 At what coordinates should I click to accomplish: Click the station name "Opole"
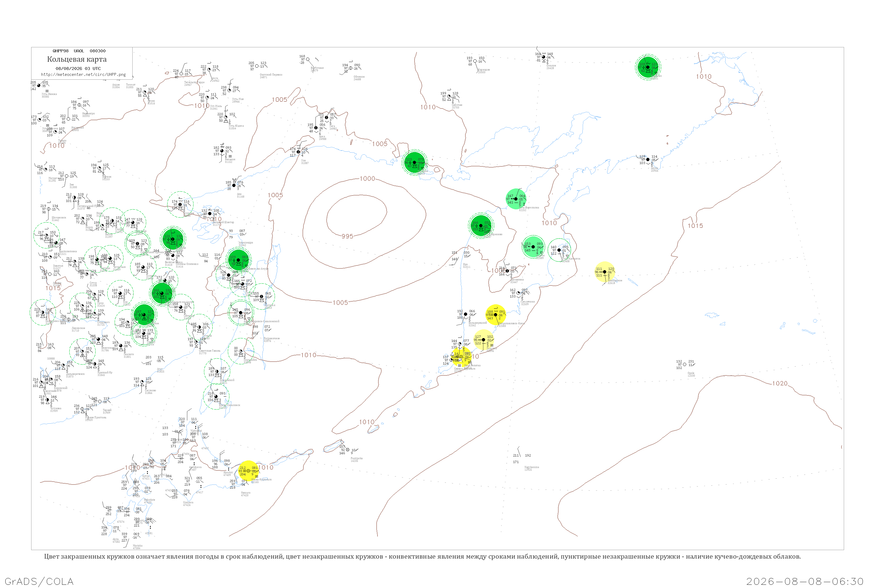coord(691,373)
